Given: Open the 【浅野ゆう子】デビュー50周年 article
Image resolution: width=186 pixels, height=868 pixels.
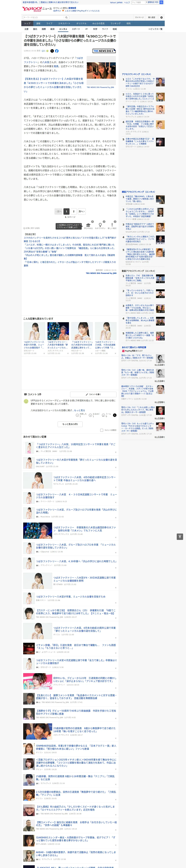Looking at the screenshot, I should point(76,712).
